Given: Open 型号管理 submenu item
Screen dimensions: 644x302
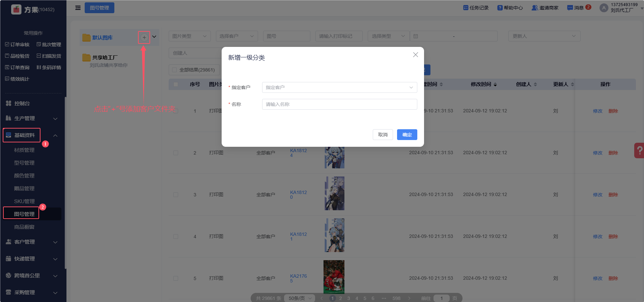Looking at the screenshot, I should pos(24,163).
